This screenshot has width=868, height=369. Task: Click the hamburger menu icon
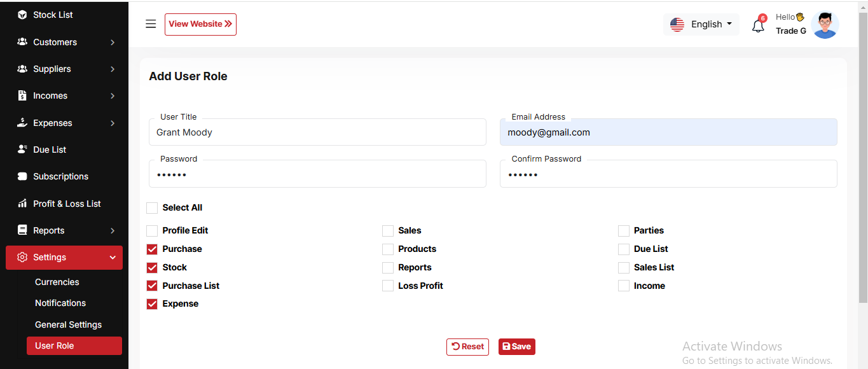[x=151, y=24]
